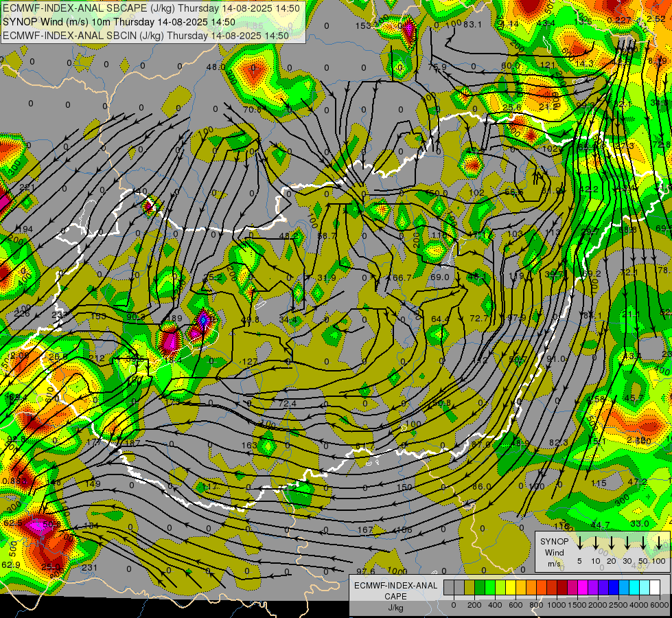The image size is (672, 618).
Task: Click the map value '69.0'
Action: click(x=440, y=277)
